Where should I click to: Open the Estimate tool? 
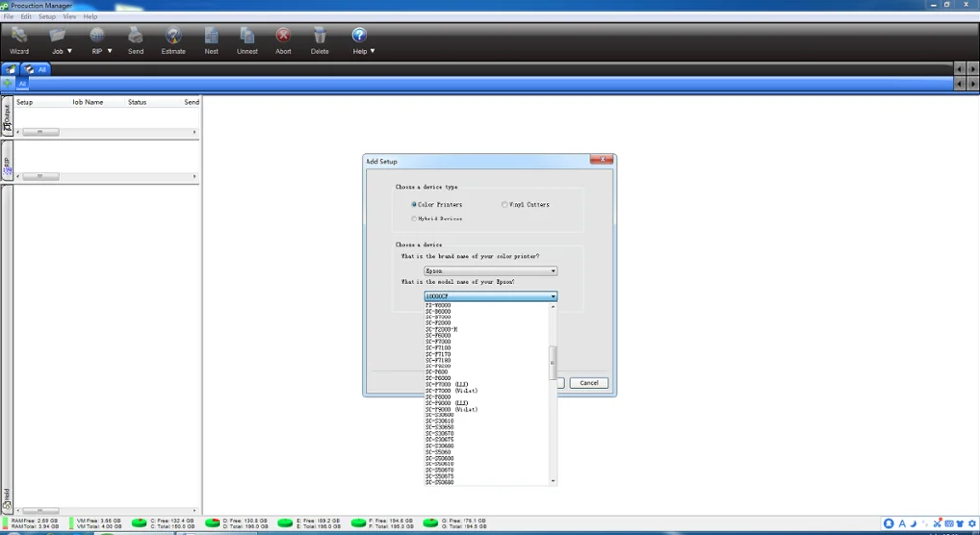click(173, 41)
